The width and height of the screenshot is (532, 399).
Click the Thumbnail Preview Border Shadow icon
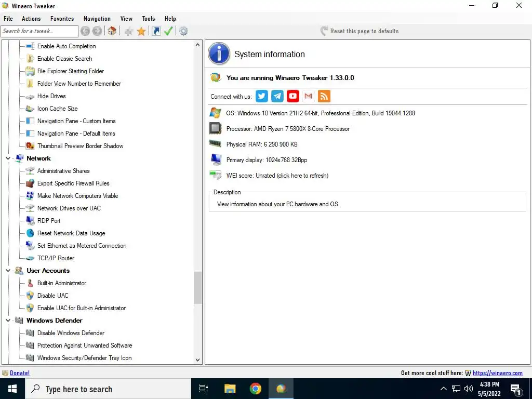click(x=30, y=146)
